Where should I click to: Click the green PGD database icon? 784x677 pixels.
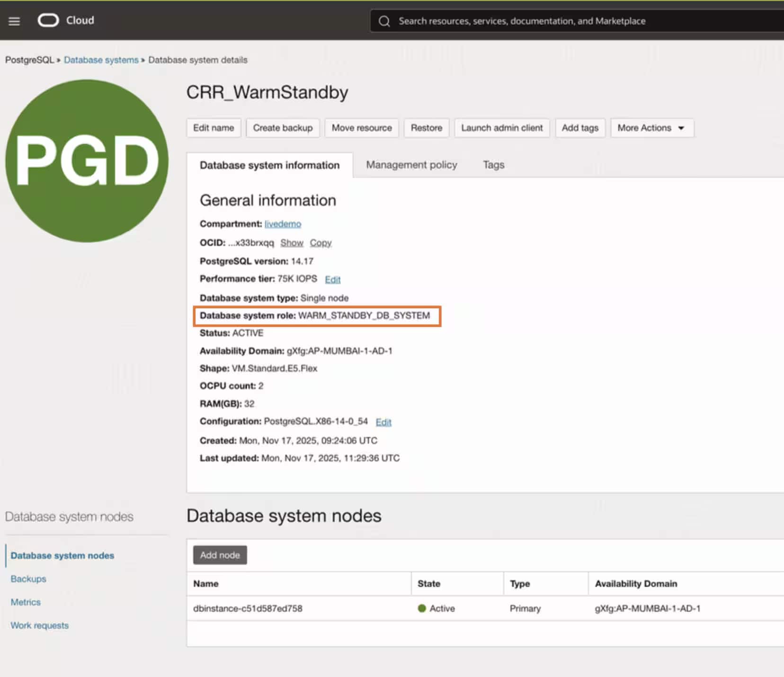(87, 161)
